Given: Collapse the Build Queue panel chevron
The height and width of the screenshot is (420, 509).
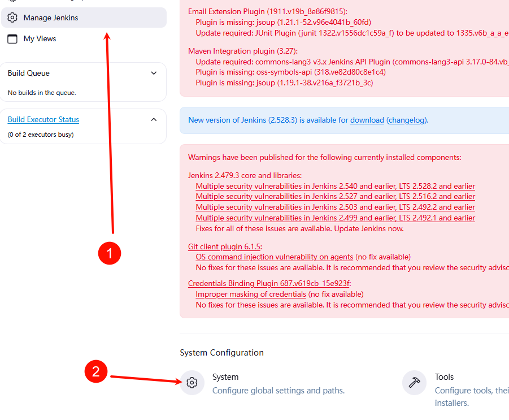Looking at the screenshot, I should [154, 73].
